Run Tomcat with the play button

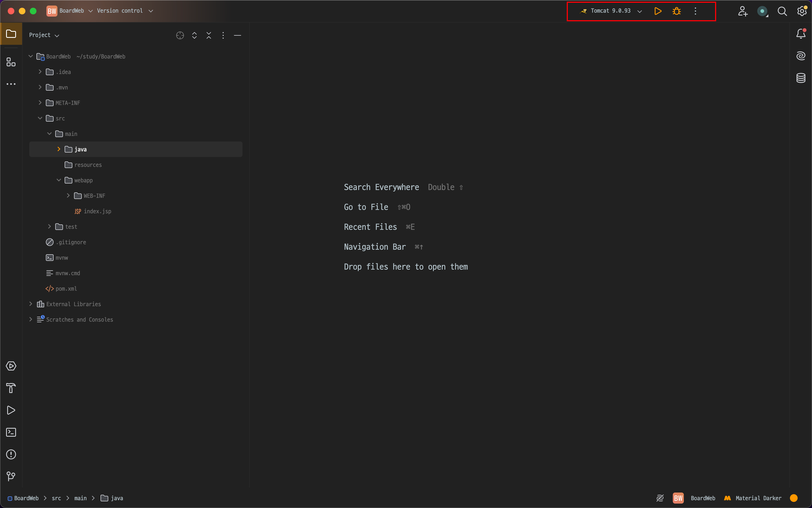658,11
